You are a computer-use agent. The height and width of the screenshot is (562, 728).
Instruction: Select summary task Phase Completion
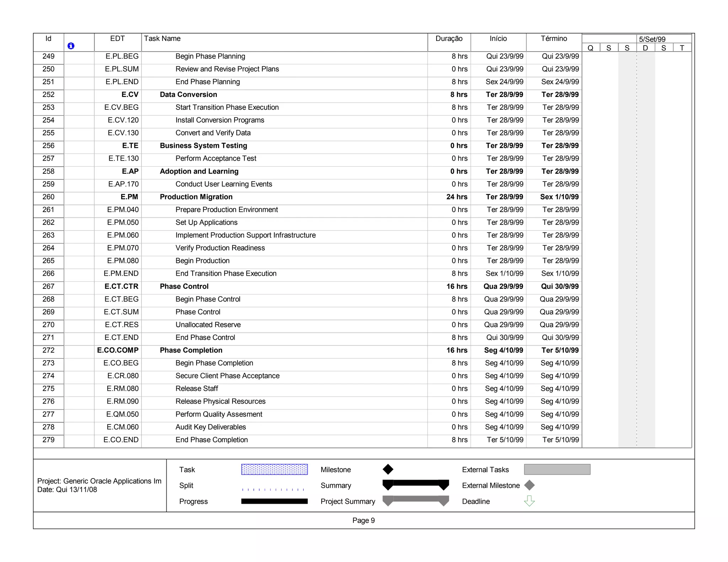[x=191, y=351]
